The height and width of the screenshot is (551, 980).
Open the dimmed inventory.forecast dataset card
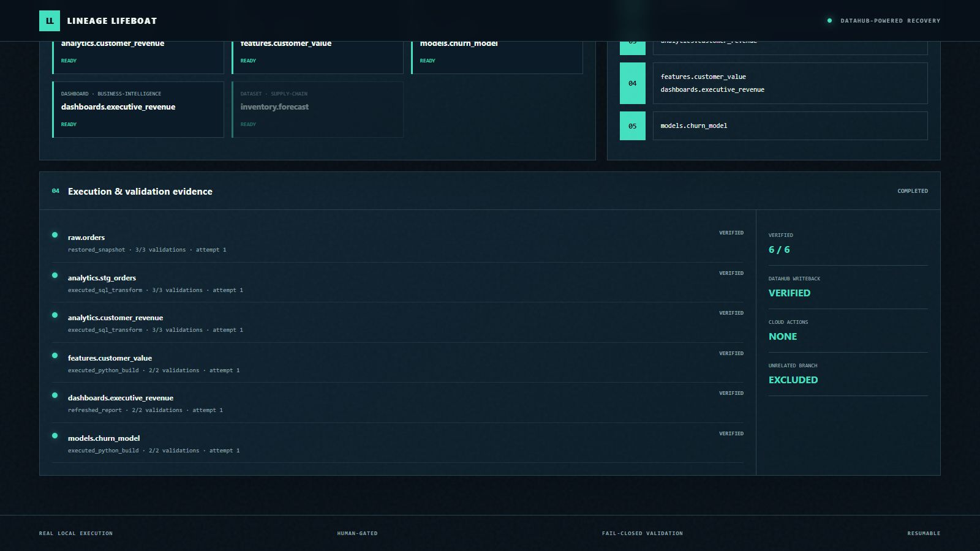tap(317, 110)
